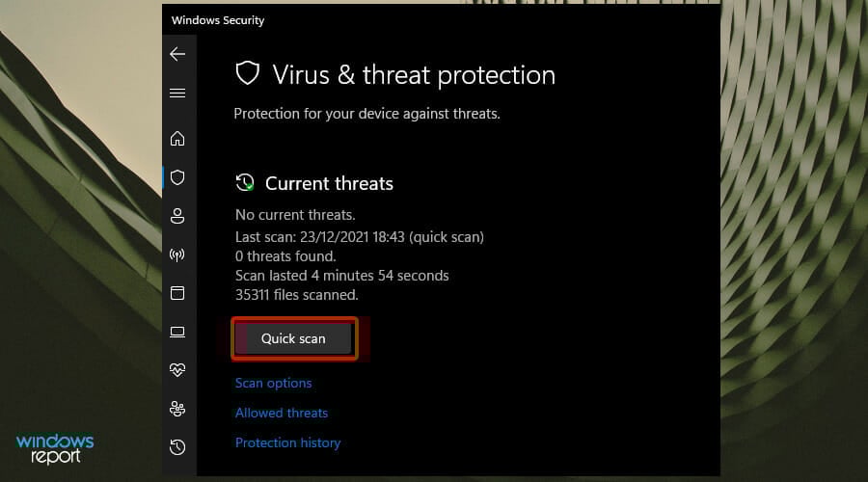Click the Current threats status icon
The height and width of the screenshot is (482, 868).
(246, 183)
